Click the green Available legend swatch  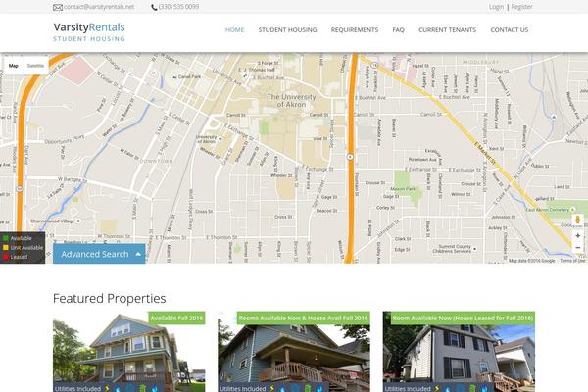click(6, 238)
